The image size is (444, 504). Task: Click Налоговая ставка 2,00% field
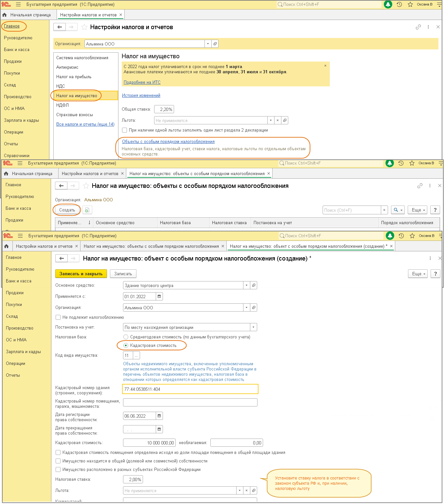(x=133, y=479)
